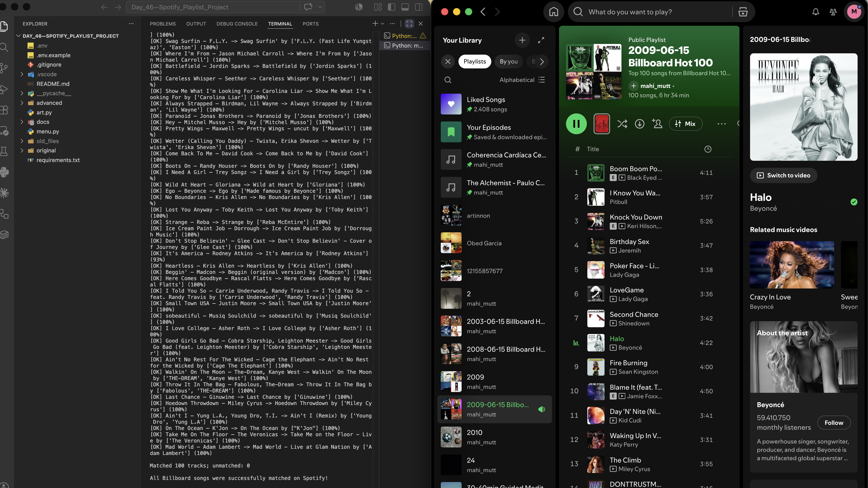Follow Beyoncé artist

(834, 423)
